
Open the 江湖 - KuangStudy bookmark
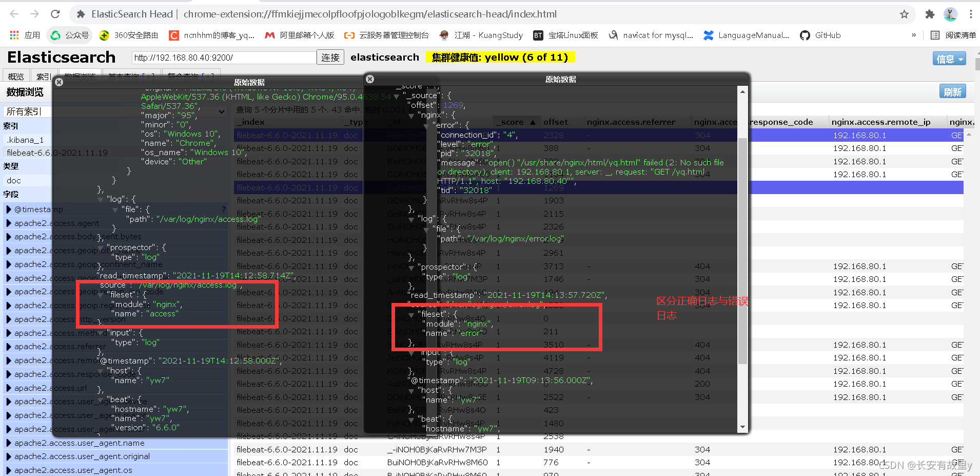point(481,35)
